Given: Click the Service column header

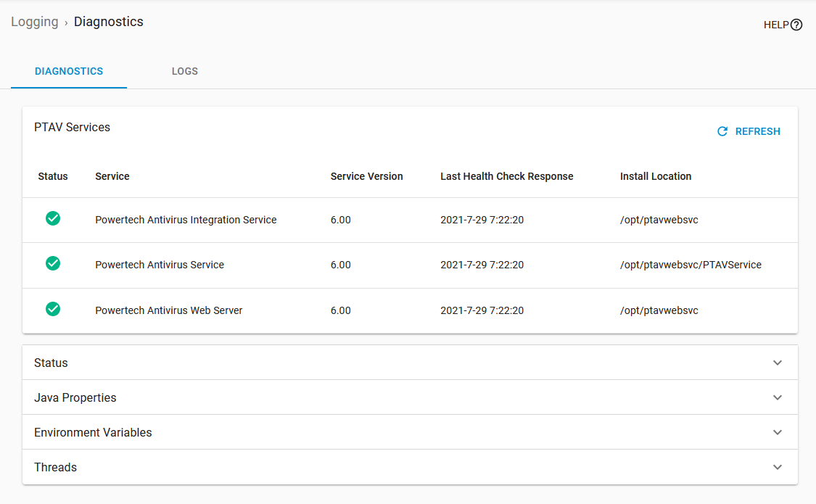Looking at the screenshot, I should tap(112, 176).
